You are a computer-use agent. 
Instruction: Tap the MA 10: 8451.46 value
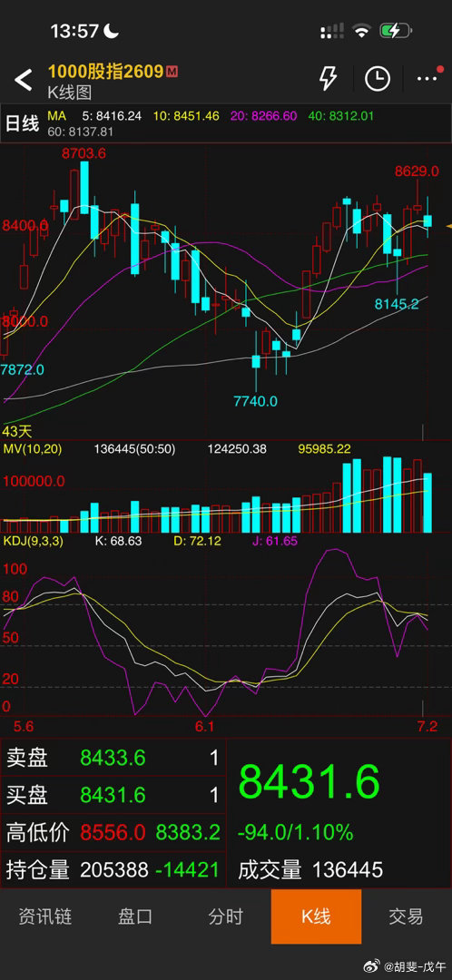(x=185, y=115)
